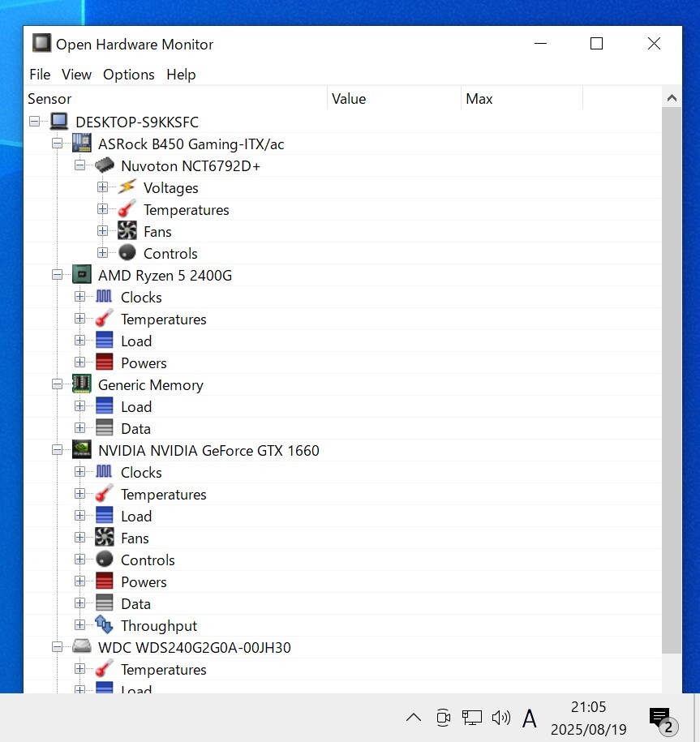This screenshot has width=700, height=742.
Task: Select the Generic Memory label
Action: pos(151,384)
